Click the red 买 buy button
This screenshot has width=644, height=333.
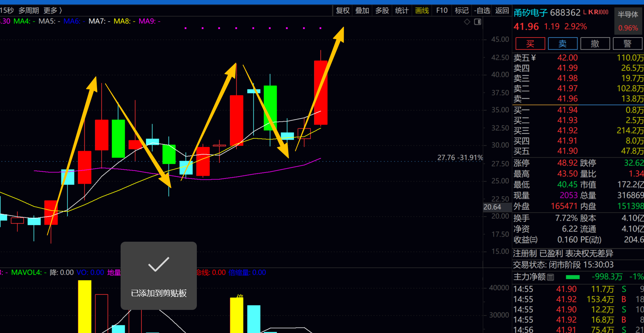(530, 44)
